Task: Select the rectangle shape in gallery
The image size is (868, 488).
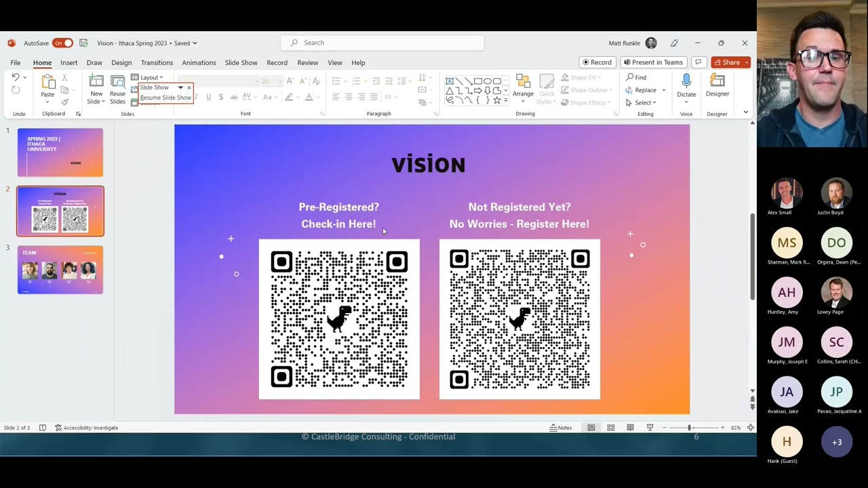Action: click(478, 81)
